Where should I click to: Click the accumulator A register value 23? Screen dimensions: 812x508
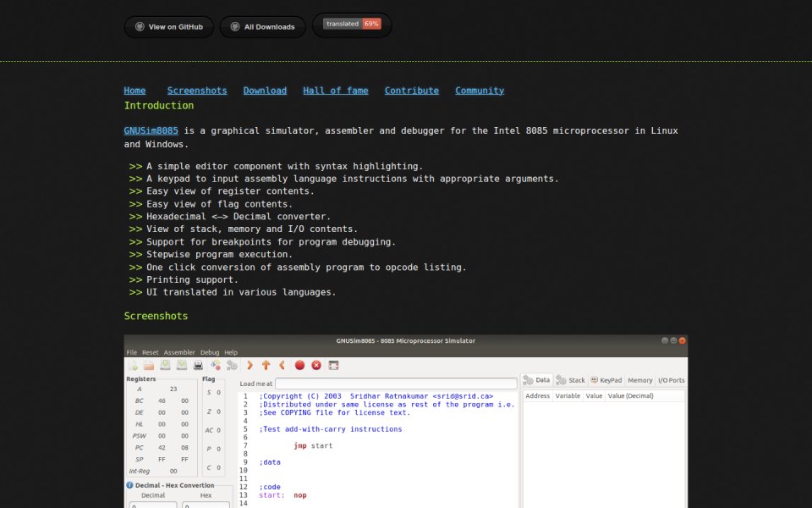click(x=173, y=389)
